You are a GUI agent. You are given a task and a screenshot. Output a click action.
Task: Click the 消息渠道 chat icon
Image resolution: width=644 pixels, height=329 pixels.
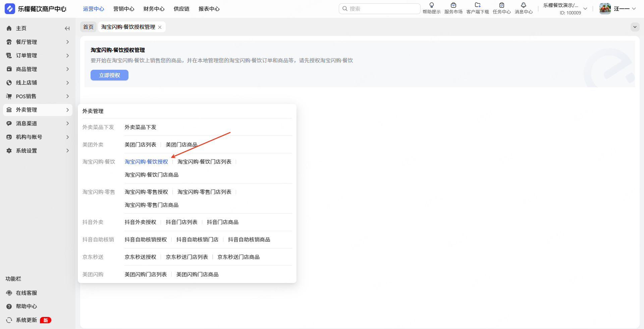tap(9, 123)
